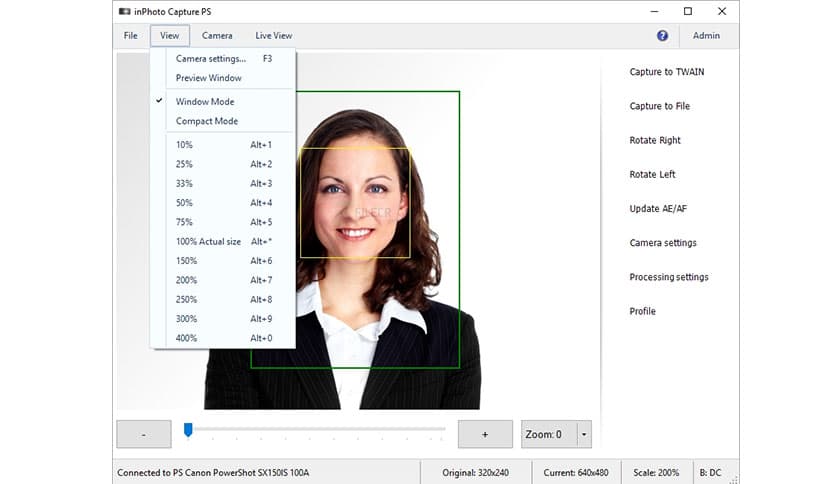Open Processing settings from the side panel
The image size is (836, 484).
tap(668, 277)
